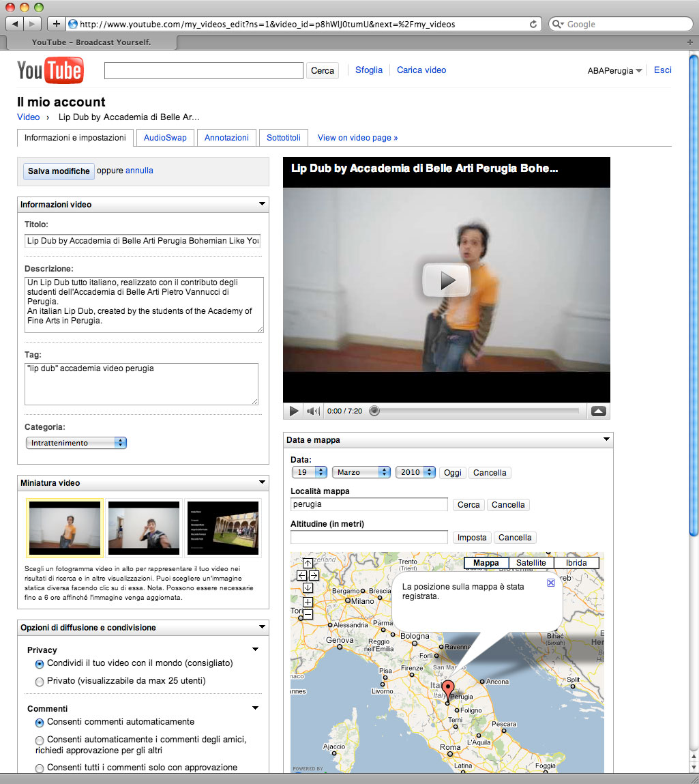Image resolution: width=699 pixels, height=784 pixels.
Task: Click the 'Salva modifiche' button
Action: (x=59, y=171)
